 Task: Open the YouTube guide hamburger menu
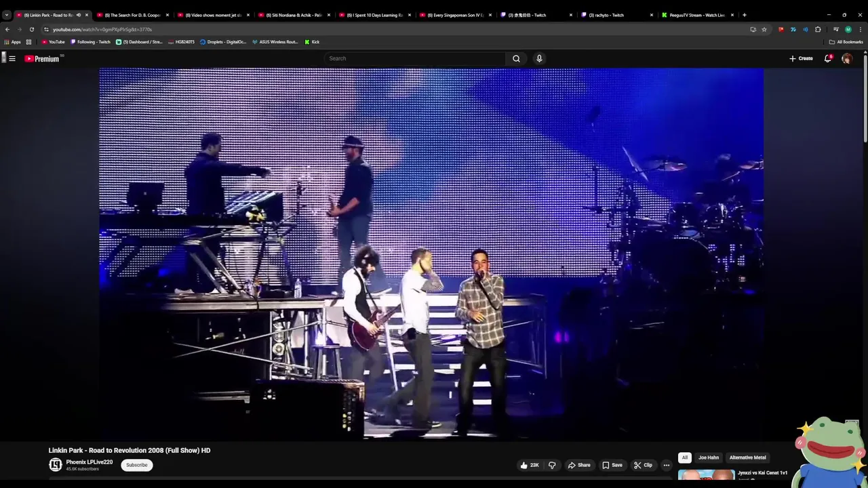(x=12, y=58)
